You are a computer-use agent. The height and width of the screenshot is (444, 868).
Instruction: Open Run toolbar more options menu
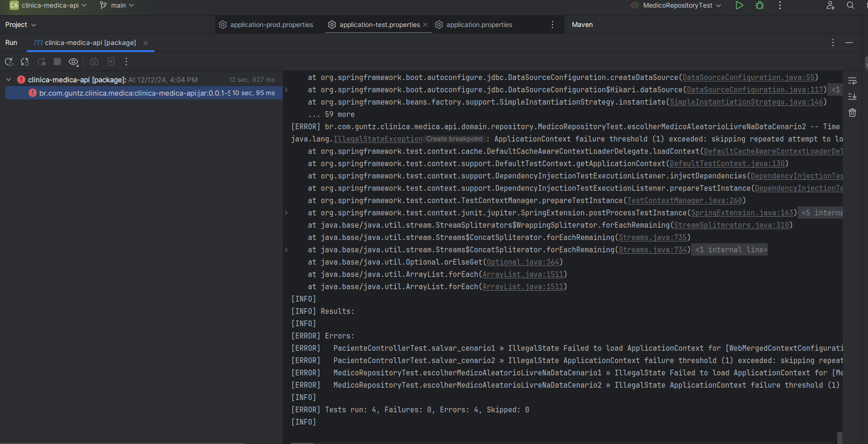point(126,62)
